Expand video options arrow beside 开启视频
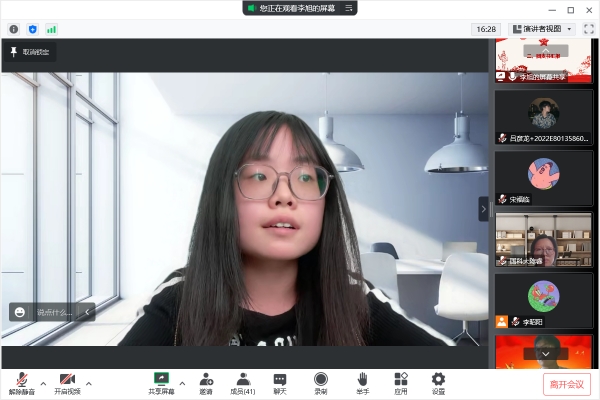The height and width of the screenshot is (400, 600). coord(89,383)
